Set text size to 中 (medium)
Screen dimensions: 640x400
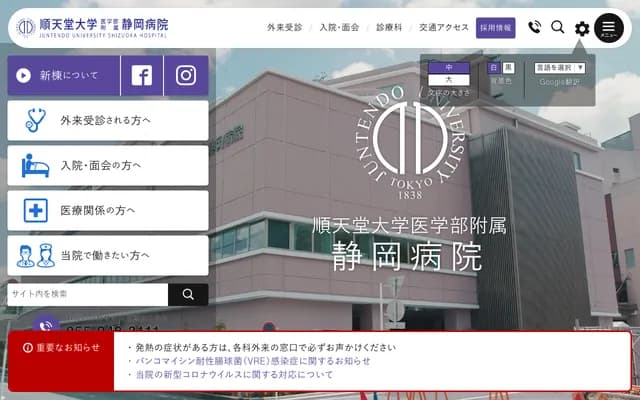pyautogui.click(x=449, y=67)
